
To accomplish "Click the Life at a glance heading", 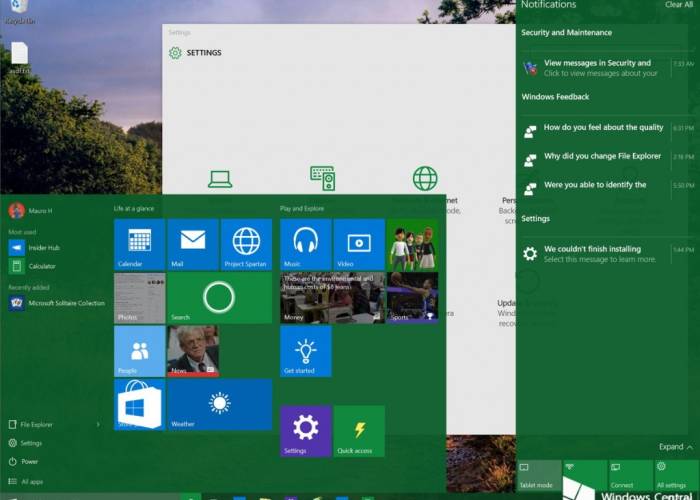I will 134,208.
